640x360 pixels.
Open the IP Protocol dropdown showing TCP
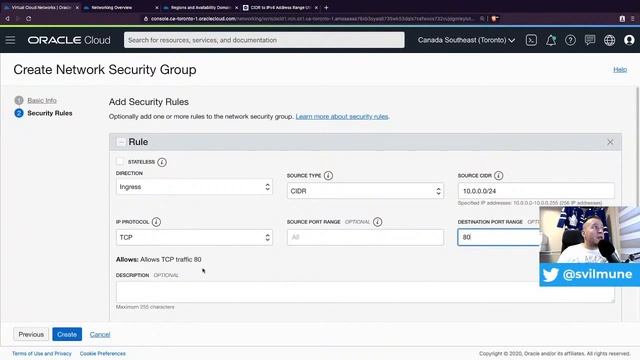click(194, 237)
